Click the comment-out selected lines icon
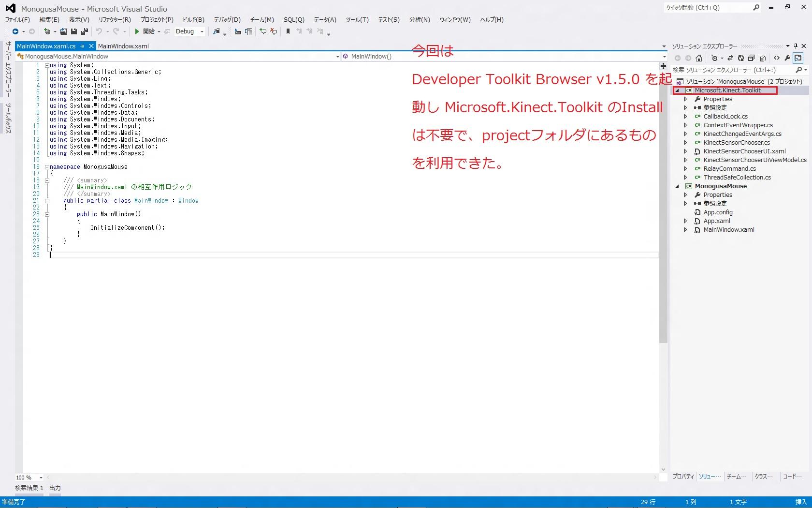 coord(263,31)
